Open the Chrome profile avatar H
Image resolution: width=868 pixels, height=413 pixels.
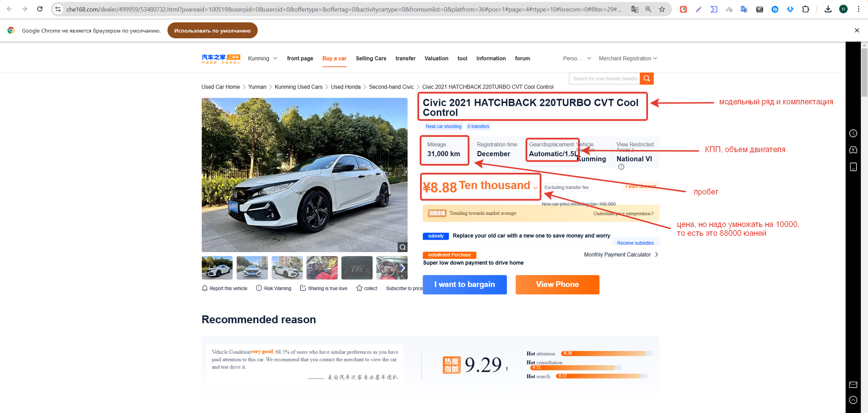click(x=843, y=9)
